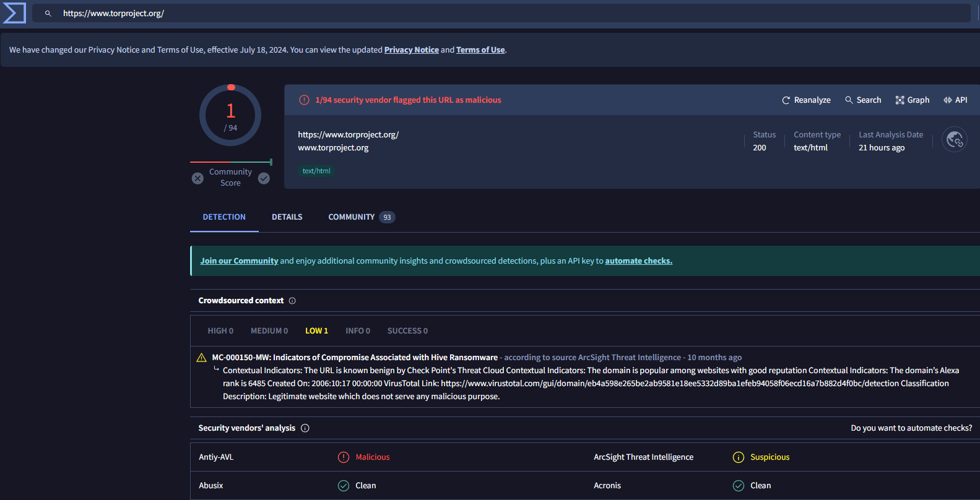Click the community score slider bar

point(231,162)
